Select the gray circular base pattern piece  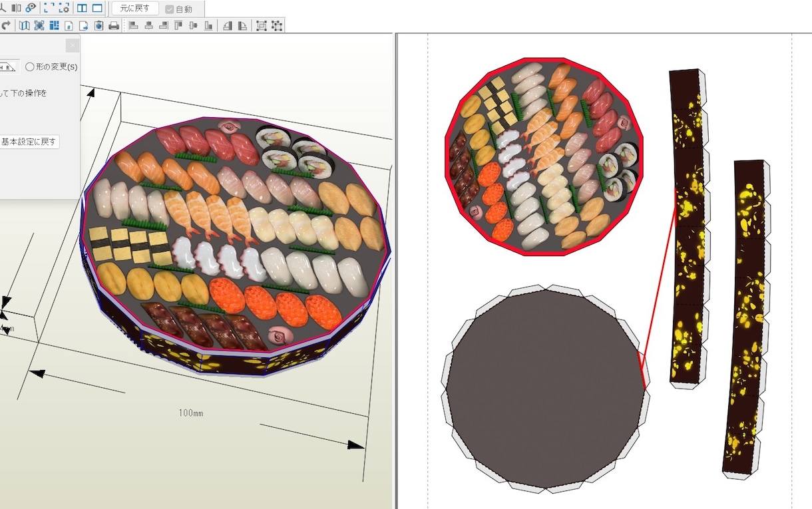[545, 389]
